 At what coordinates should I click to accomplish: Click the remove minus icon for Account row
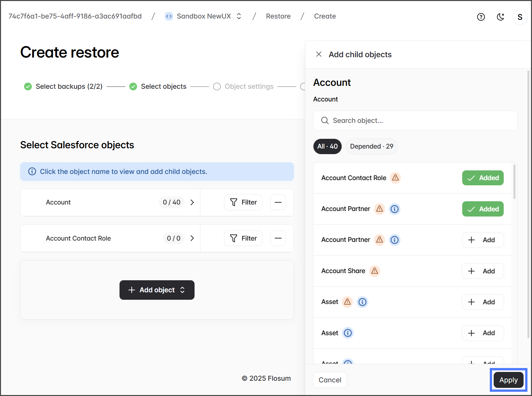point(278,202)
